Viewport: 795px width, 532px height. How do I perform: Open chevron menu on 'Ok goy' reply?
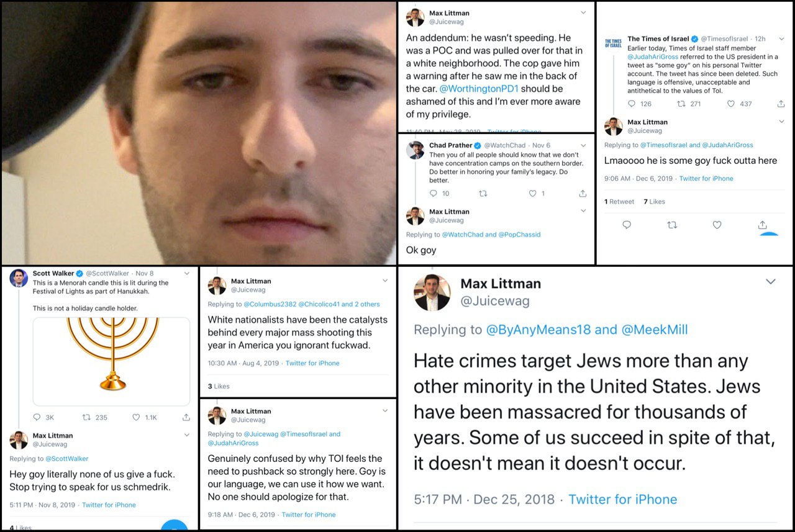(583, 211)
